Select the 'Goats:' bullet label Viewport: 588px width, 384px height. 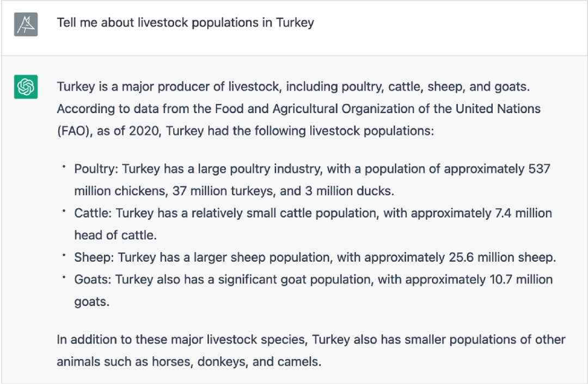[x=93, y=280]
